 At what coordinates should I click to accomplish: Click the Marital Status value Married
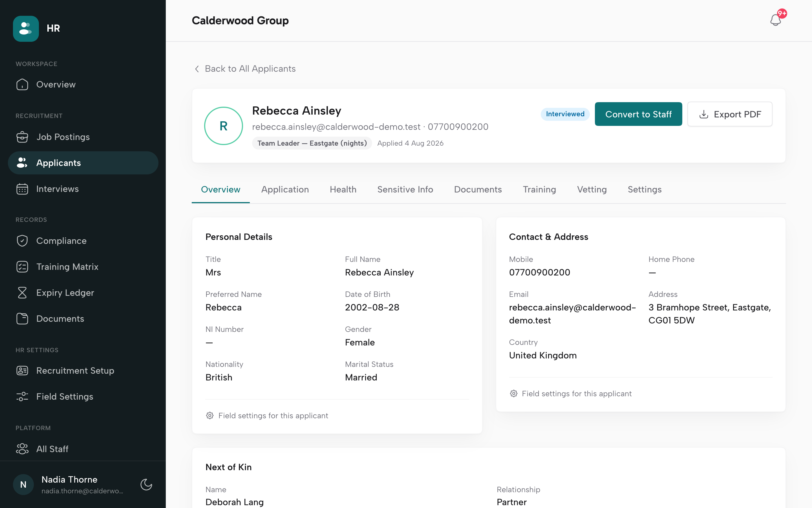coord(361,377)
